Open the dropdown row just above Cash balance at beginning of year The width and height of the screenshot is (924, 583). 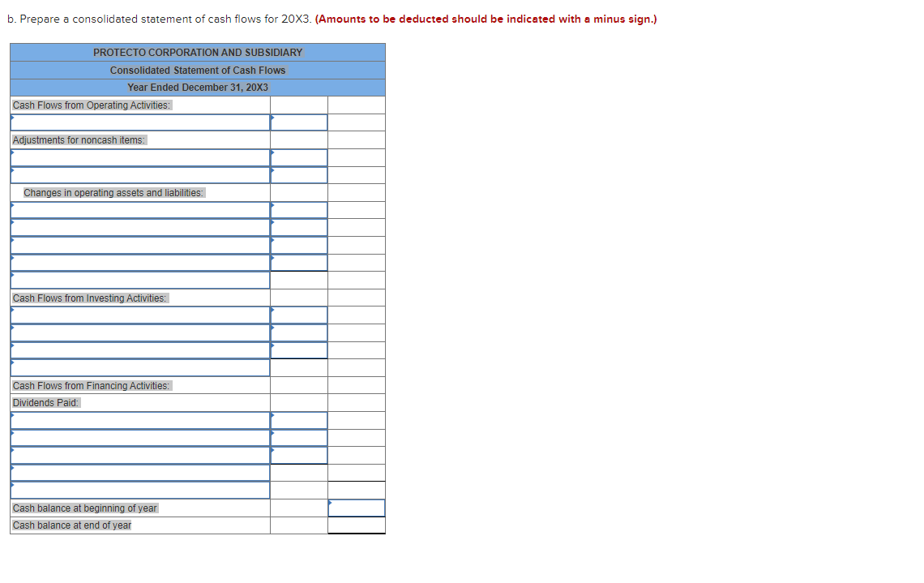tap(140, 491)
